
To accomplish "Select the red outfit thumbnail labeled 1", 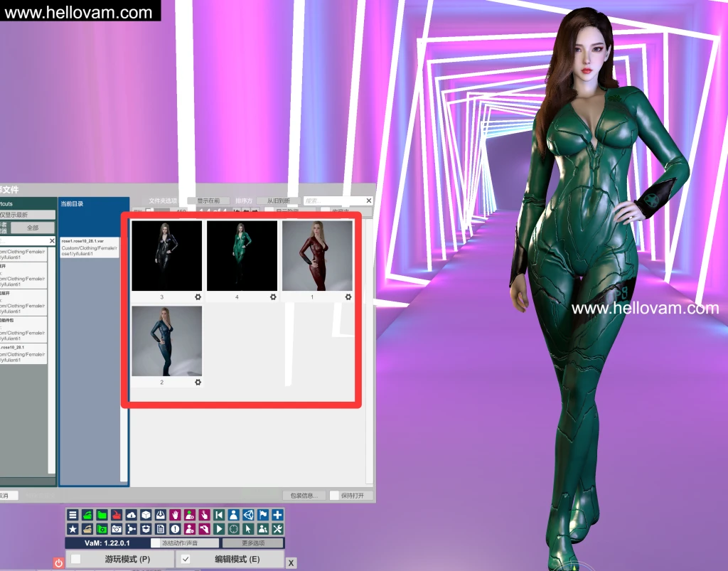I will 317,256.
